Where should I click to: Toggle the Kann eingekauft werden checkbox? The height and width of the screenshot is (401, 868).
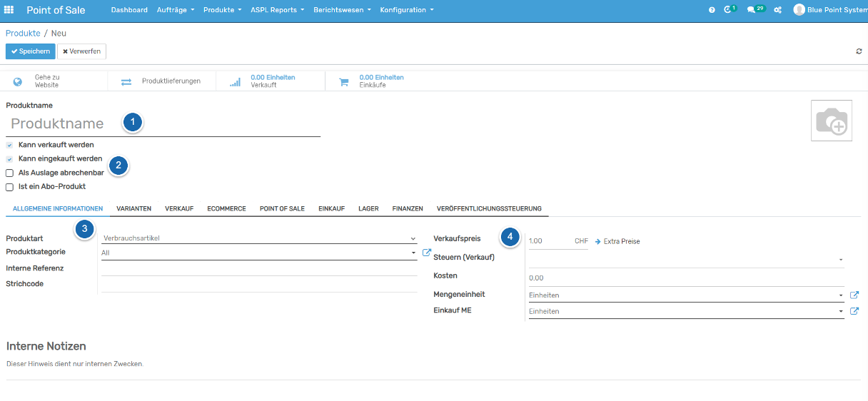[x=9, y=158]
